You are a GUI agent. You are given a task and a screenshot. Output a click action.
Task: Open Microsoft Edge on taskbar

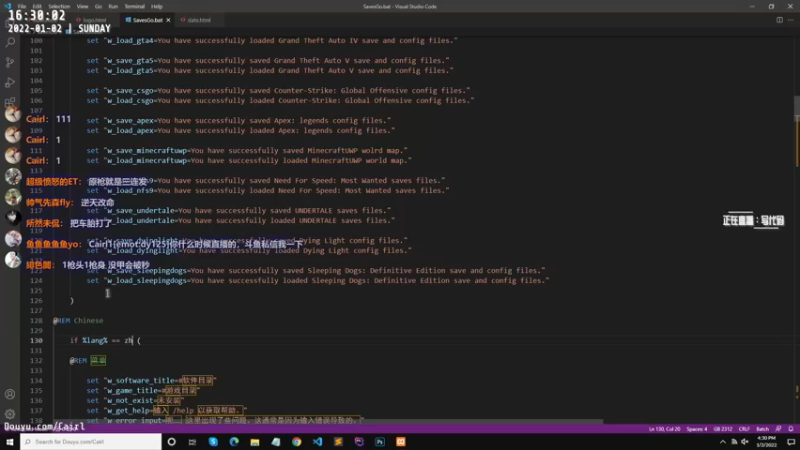pyautogui.click(x=234, y=442)
